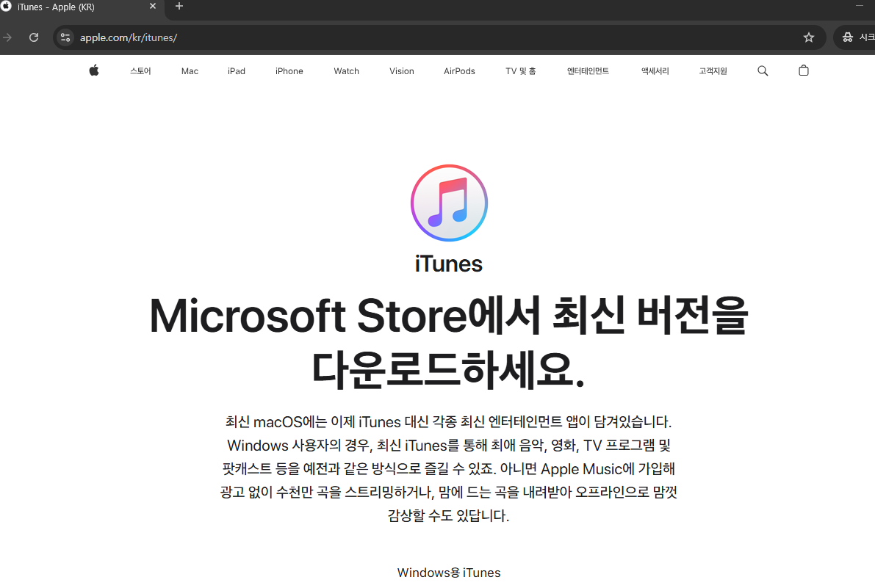Open the 고객지원 navigation item
This screenshot has height=588, width=875.
pos(713,70)
